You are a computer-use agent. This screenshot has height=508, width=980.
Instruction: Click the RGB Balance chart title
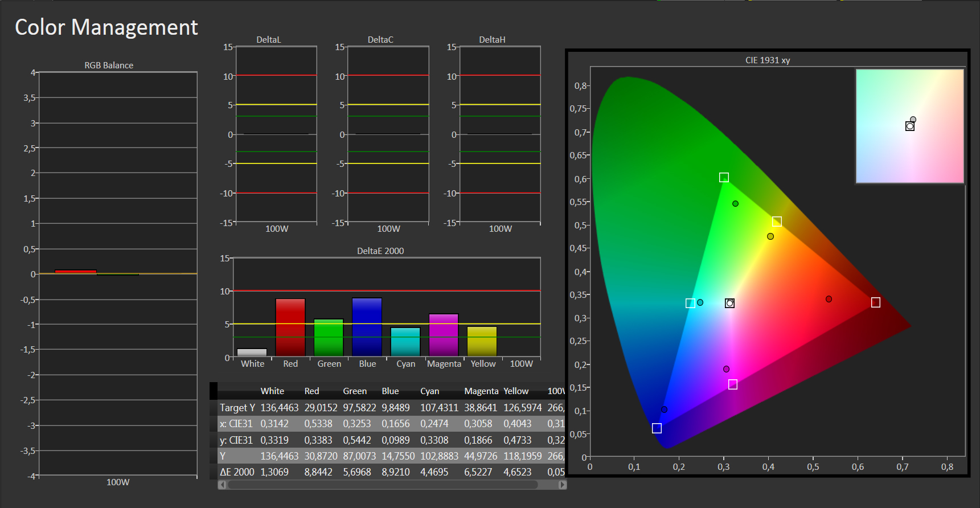pyautogui.click(x=109, y=65)
